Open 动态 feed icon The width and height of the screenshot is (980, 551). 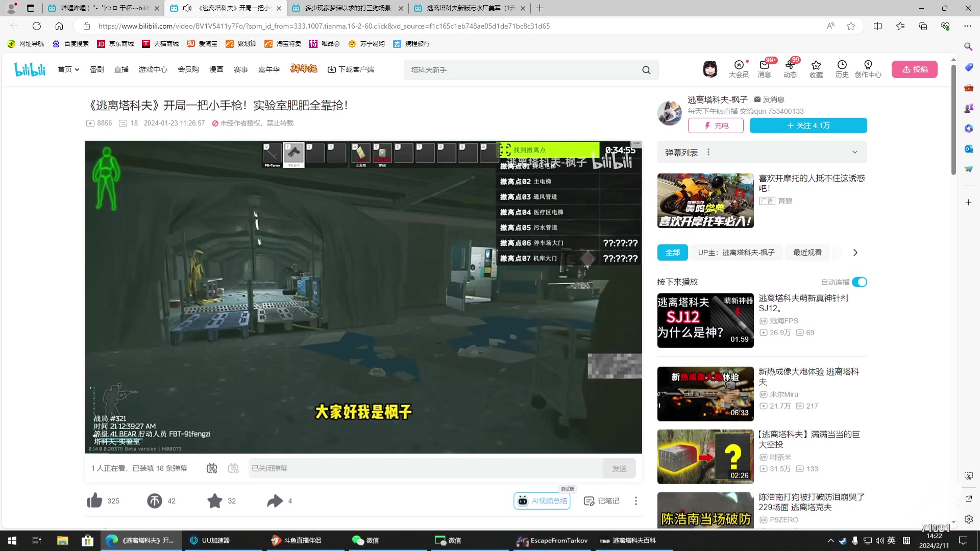click(x=790, y=69)
